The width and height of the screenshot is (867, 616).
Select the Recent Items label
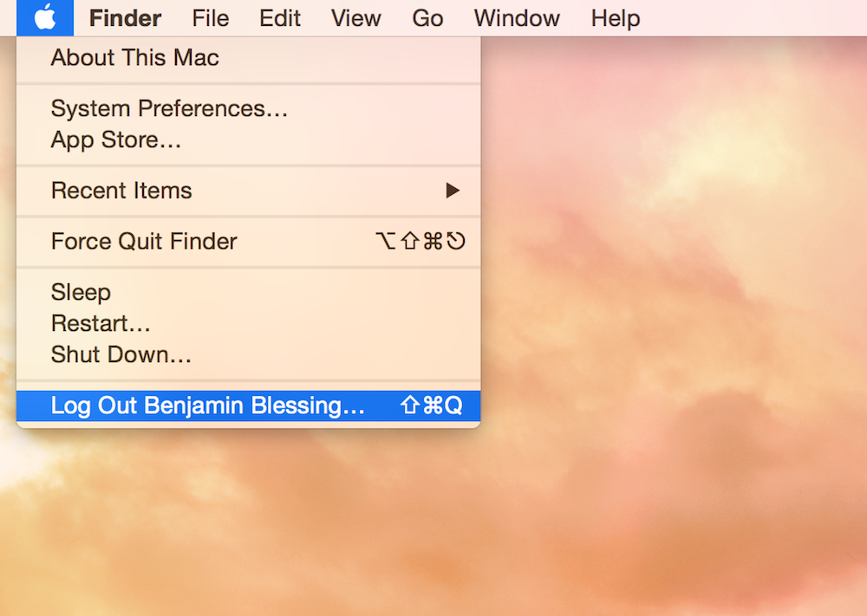click(121, 191)
